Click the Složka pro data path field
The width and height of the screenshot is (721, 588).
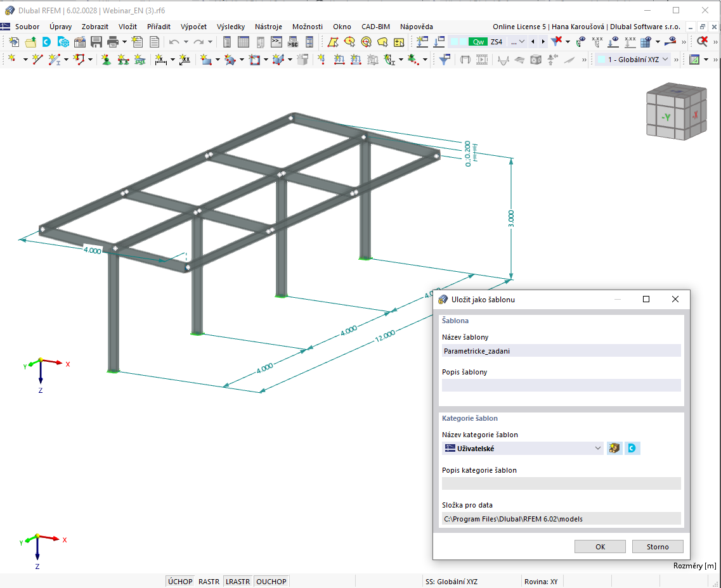561,519
